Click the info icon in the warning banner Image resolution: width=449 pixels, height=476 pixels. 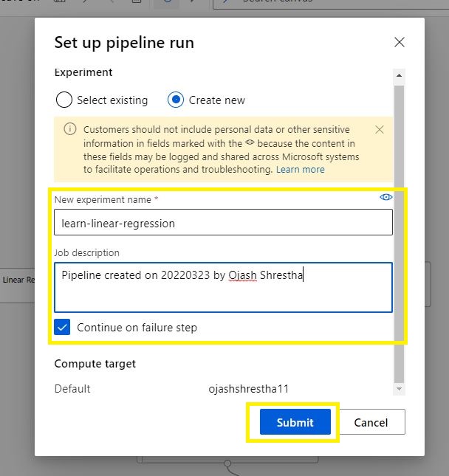point(70,129)
